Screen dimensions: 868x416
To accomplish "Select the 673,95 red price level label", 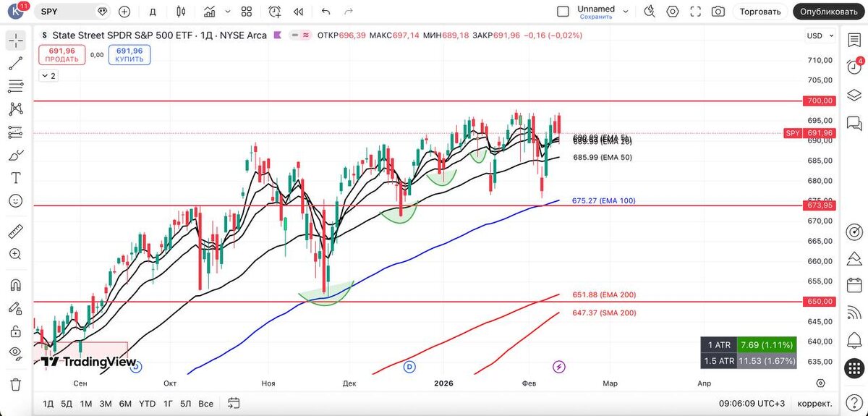I will coord(819,205).
